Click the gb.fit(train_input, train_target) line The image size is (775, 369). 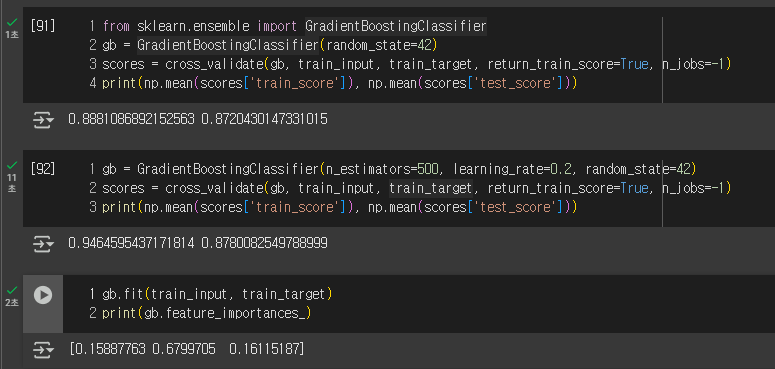[x=217, y=294]
